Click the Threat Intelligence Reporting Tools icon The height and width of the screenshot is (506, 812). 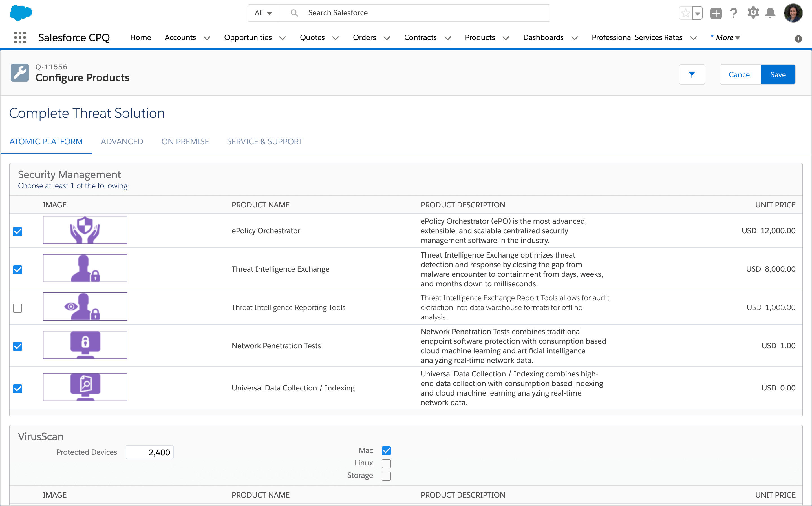(x=86, y=307)
